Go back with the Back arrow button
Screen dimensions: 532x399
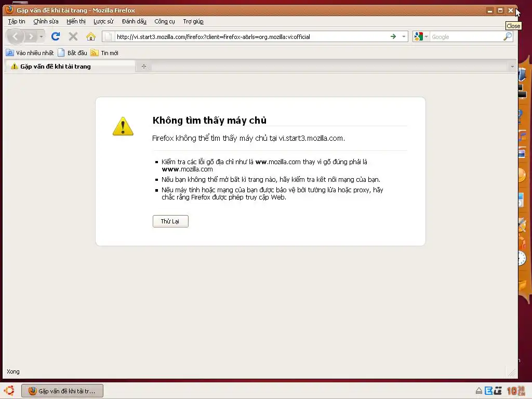[15, 36]
